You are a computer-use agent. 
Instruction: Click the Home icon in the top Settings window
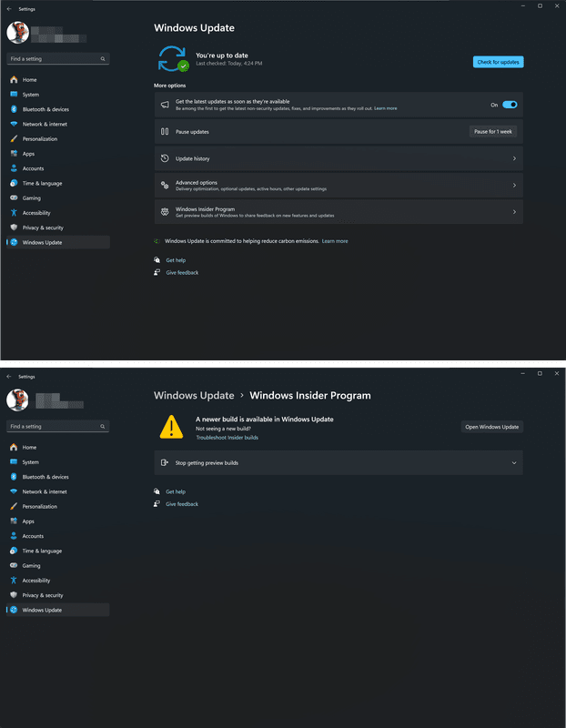click(x=14, y=80)
